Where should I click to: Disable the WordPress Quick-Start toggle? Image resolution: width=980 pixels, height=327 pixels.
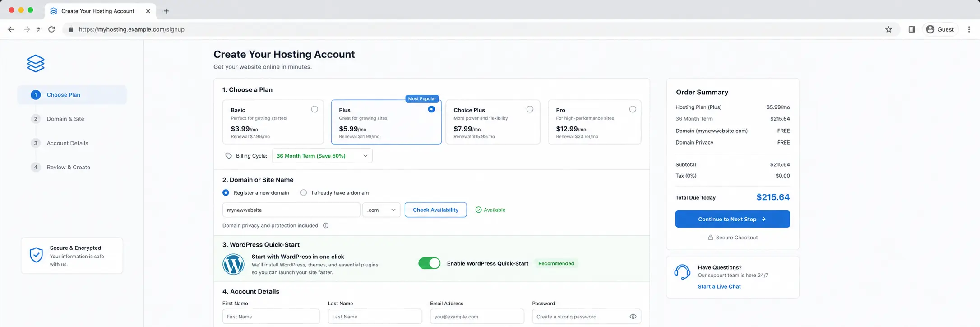(x=429, y=263)
